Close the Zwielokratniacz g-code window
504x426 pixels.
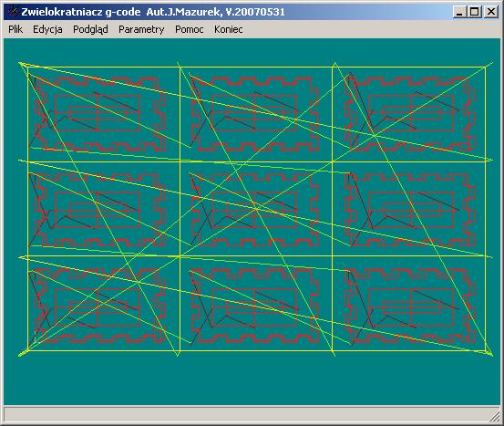pos(491,12)
